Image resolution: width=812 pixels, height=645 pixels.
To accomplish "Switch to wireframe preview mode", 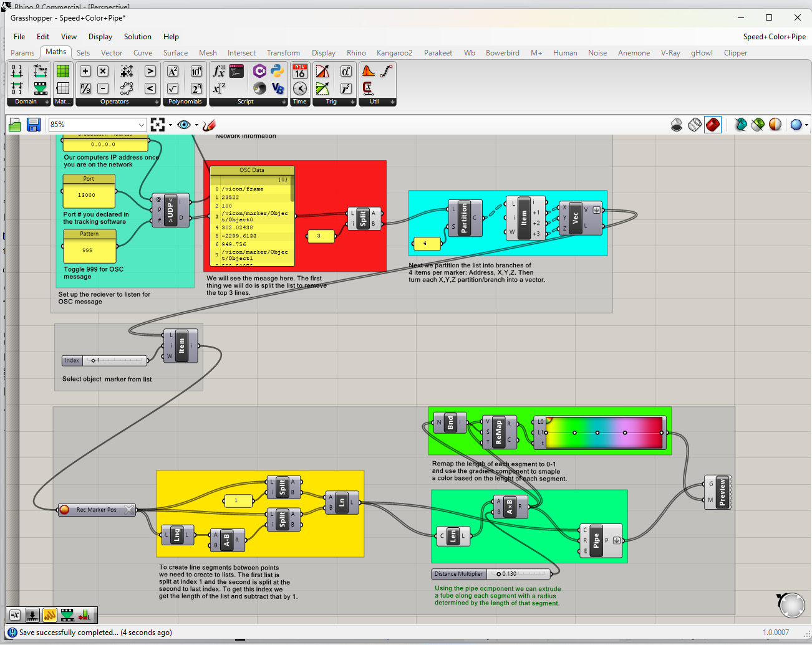I will pos(695,125).
